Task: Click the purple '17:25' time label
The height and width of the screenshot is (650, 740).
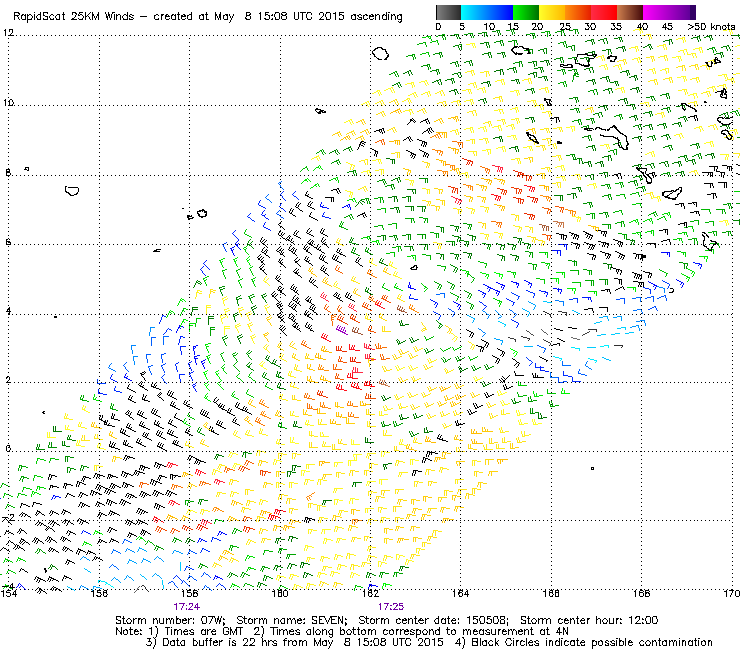Action: (x=391, y=607)
